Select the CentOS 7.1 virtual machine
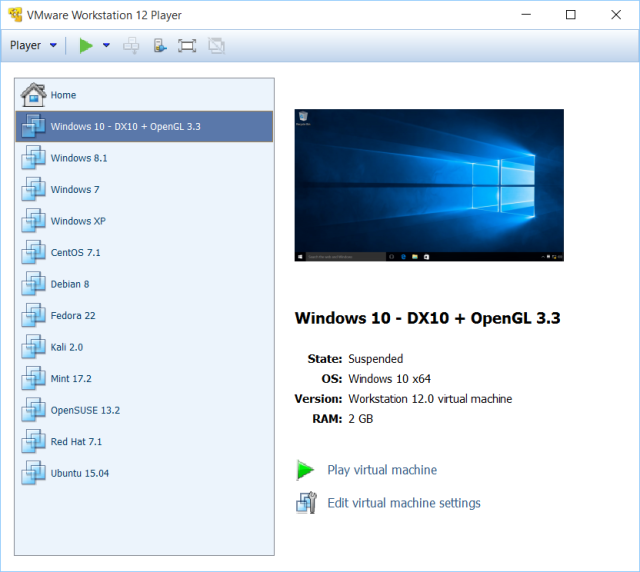 [75, 253]
